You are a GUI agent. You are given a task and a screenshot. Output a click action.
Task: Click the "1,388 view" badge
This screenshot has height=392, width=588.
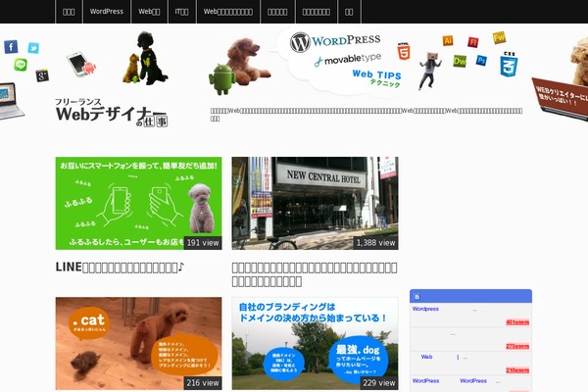(375, 243)
